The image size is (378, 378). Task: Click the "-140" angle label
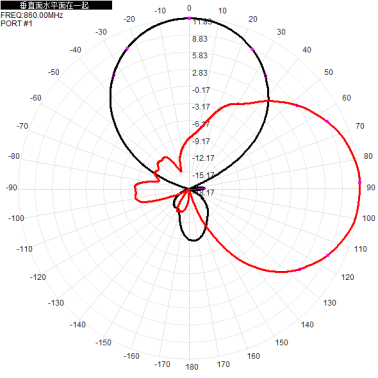point(78,325)
